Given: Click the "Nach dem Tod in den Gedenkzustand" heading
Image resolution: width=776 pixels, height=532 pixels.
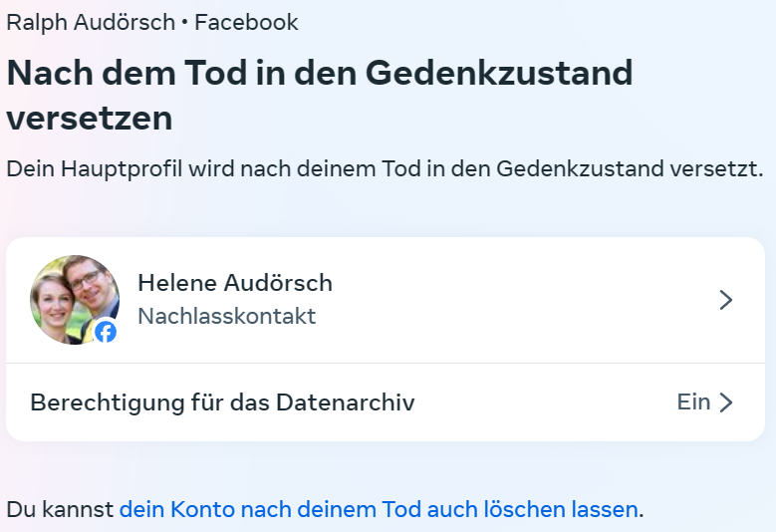Looking at the screenshot, I should point(319,73).
